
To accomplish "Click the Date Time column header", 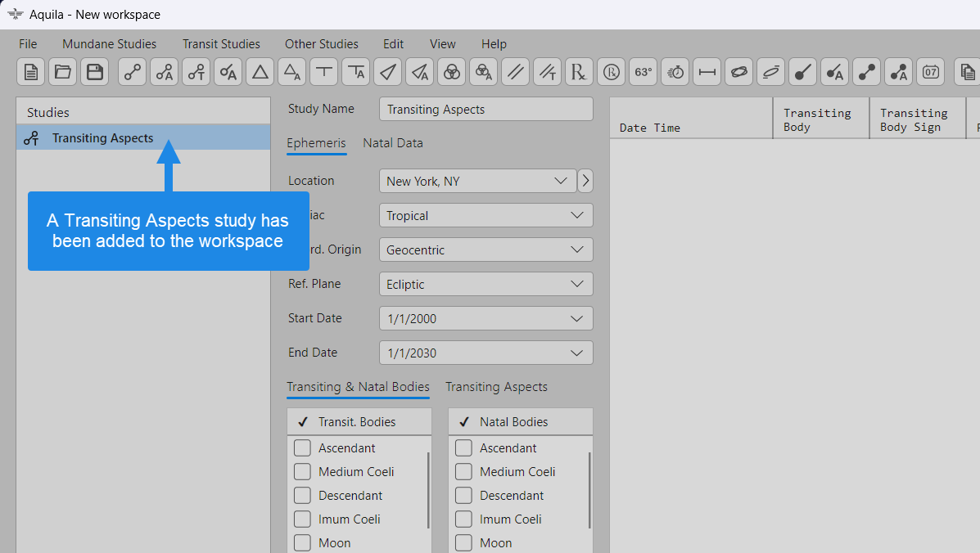I will [x=691, y=118].
